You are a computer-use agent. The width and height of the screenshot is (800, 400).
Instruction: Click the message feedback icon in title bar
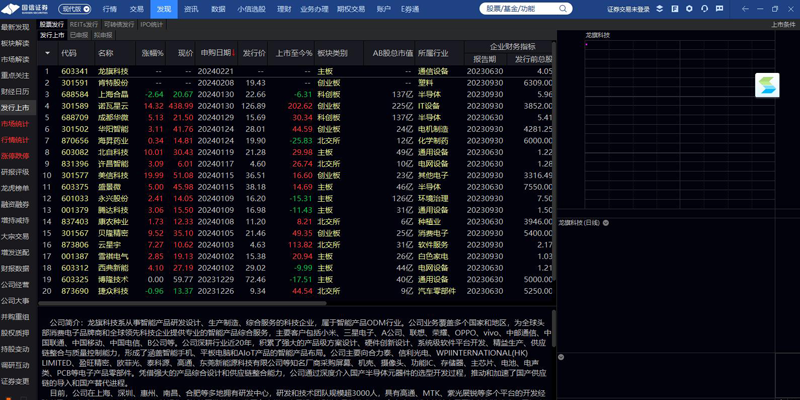(719, 9)
